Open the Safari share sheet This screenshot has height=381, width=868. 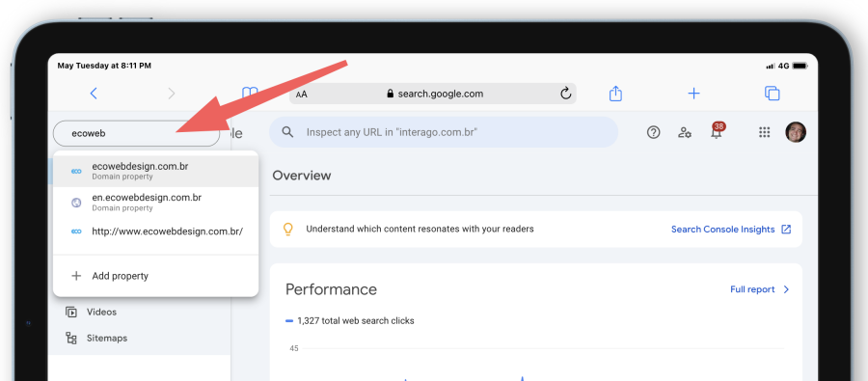pos(615,93)
